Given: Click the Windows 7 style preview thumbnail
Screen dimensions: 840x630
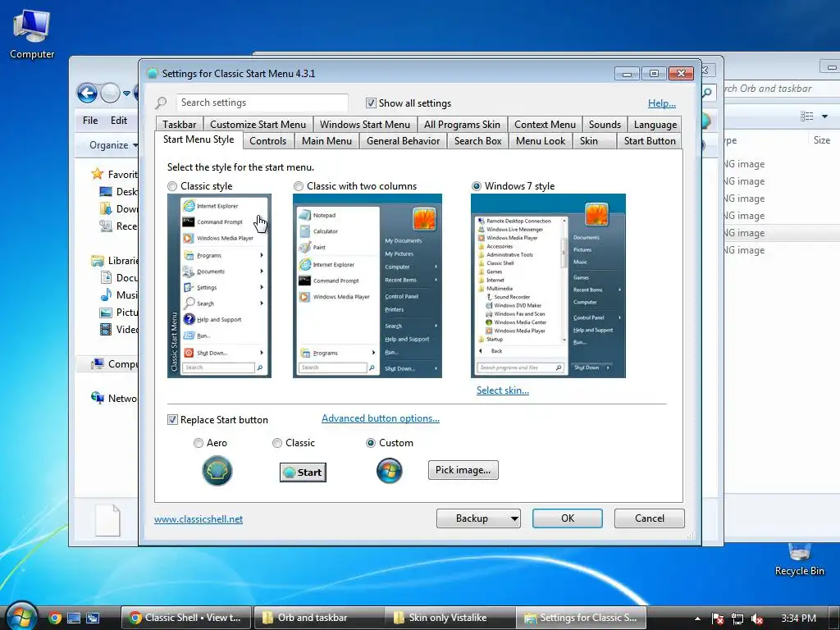Looking at the screenshot, I should coord(548,285).
